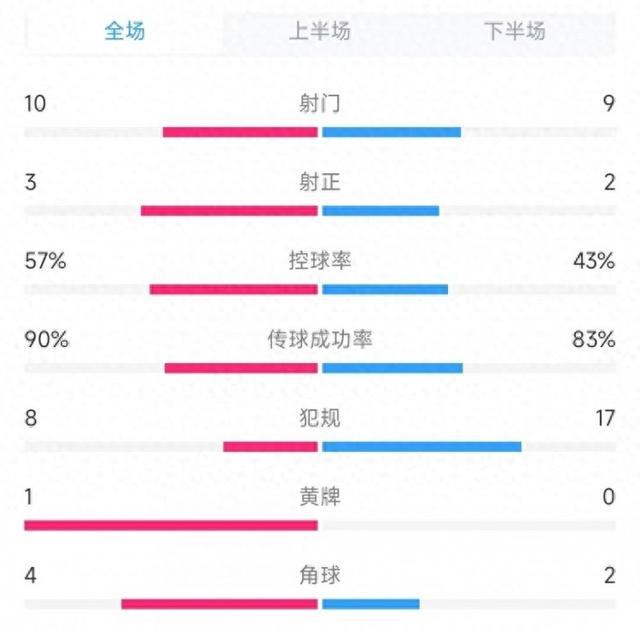Select the 黄牌 stat label
640x631 pixels.
coord(320,497)
